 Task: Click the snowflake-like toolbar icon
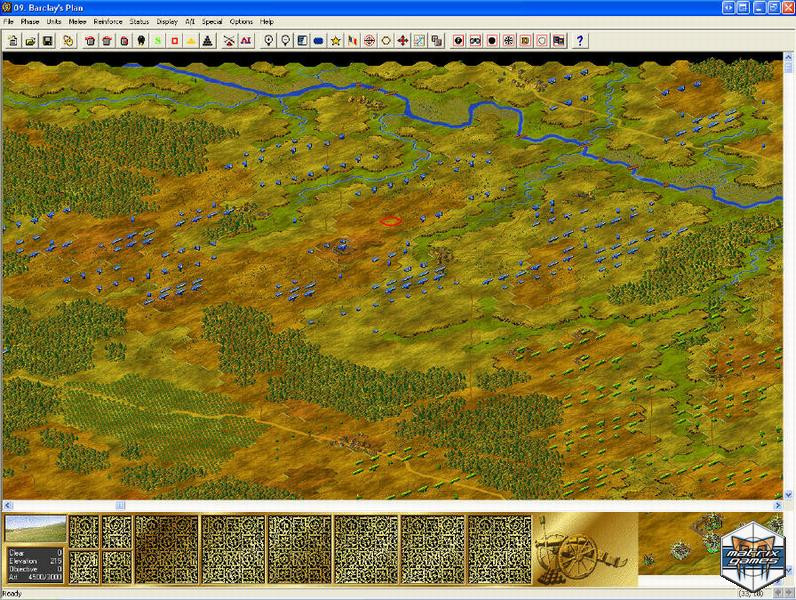(x=509, y=41)
